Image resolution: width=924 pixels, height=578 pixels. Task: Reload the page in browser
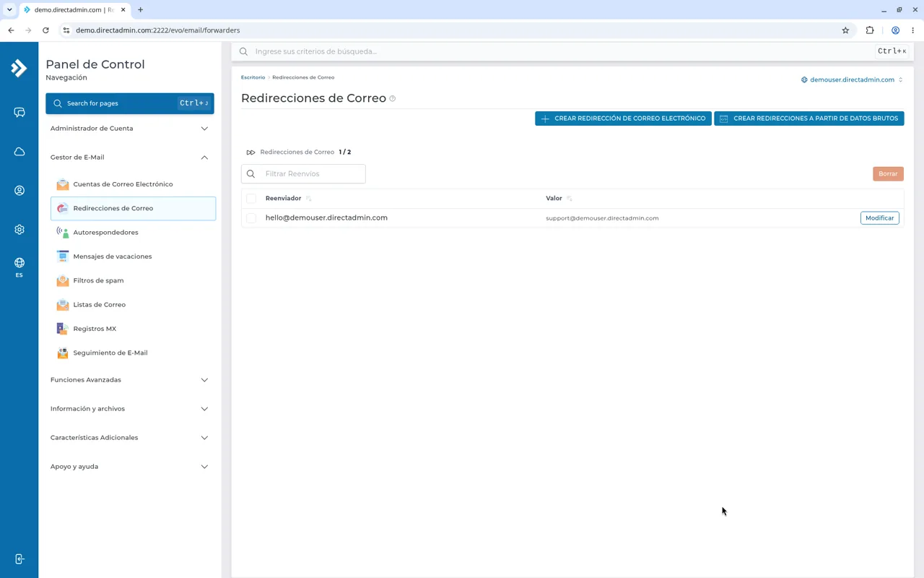click(45, 30)
